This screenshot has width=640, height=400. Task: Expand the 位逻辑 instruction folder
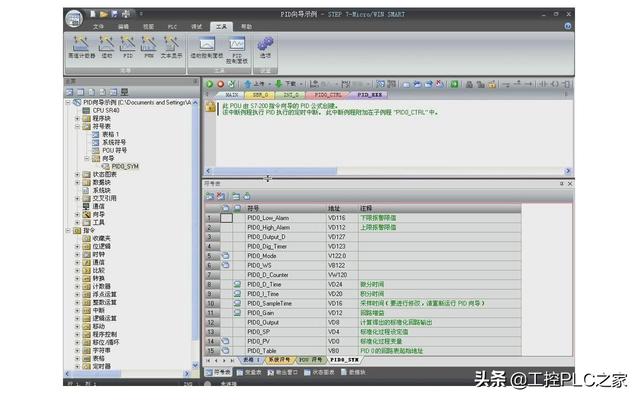click(77, 247)
